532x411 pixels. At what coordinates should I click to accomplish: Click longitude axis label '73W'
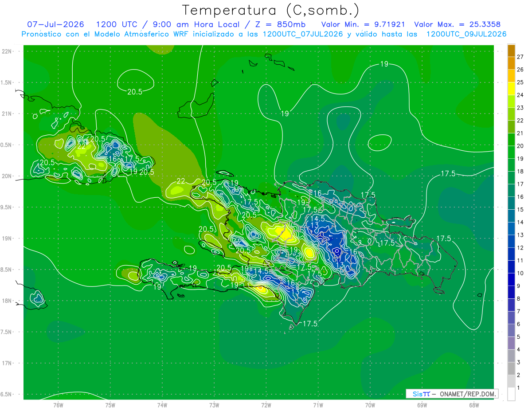click(214, 405)
